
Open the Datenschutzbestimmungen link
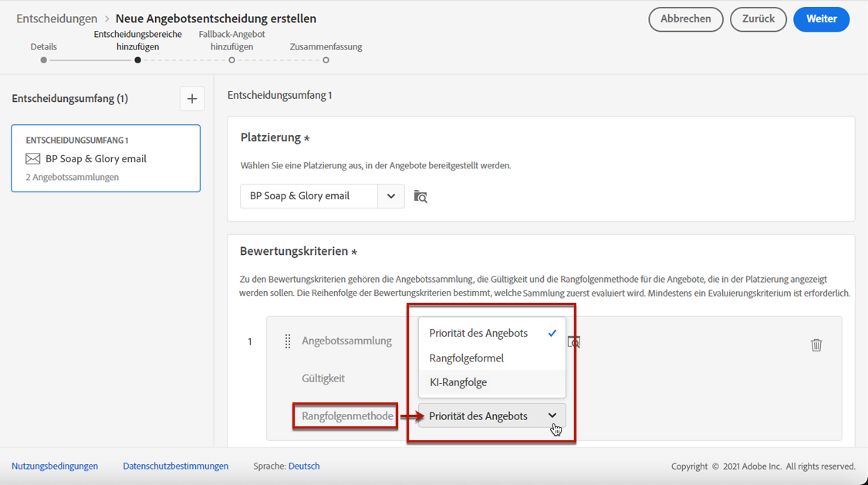pos(175,466)
